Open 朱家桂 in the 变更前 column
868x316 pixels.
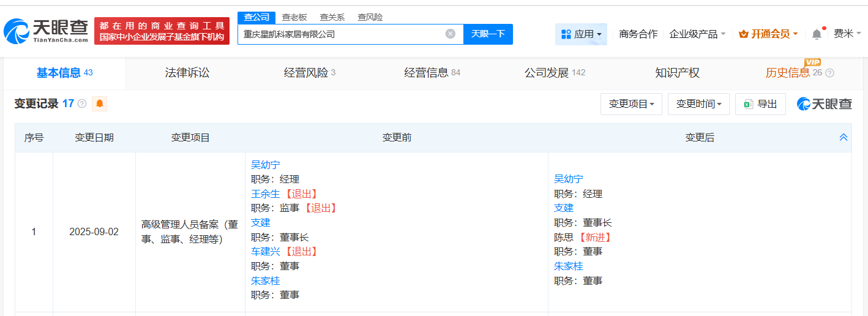click(266, 280)
